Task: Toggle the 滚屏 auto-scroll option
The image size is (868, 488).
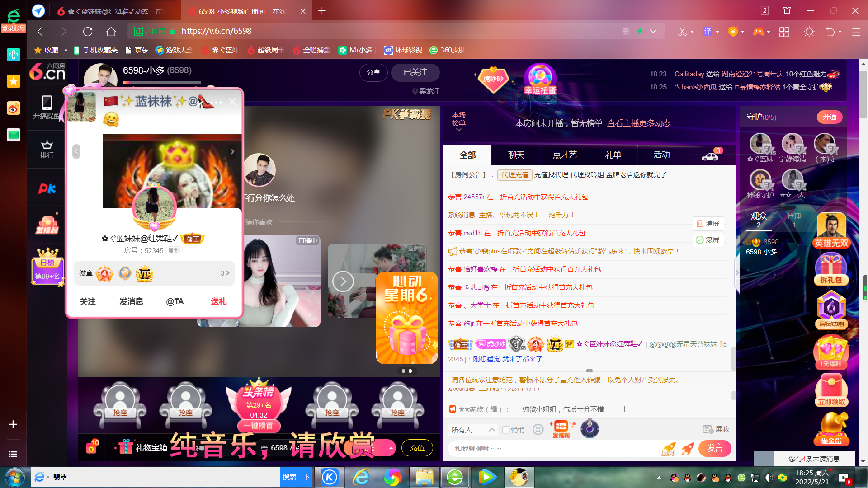Action: tap(708, 239)
